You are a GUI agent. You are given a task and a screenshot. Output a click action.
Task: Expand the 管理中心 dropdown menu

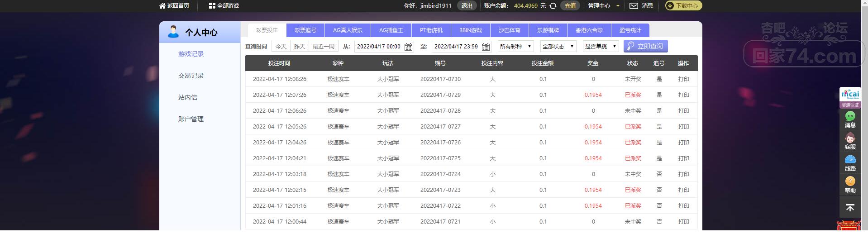pos(604,6)
